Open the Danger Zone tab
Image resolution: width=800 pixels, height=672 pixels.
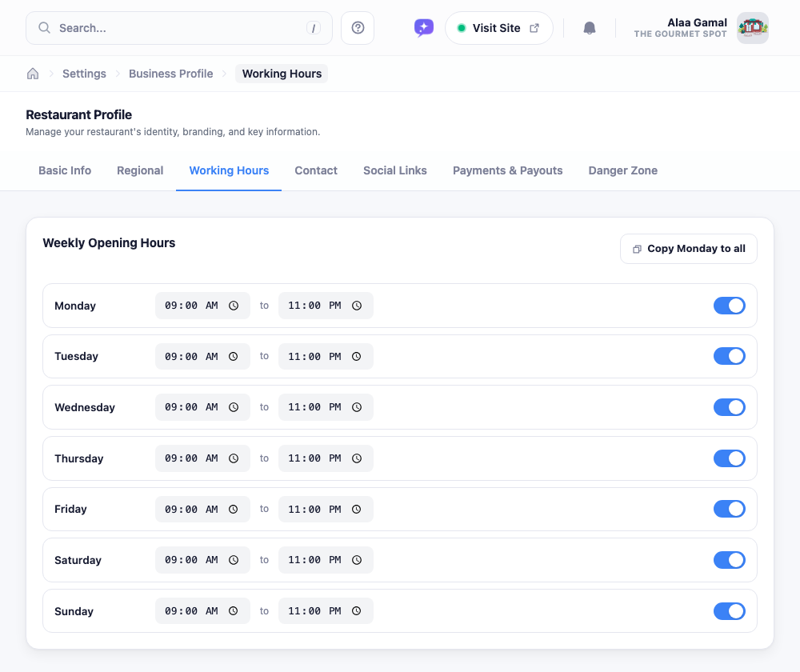tap(623, 170)
